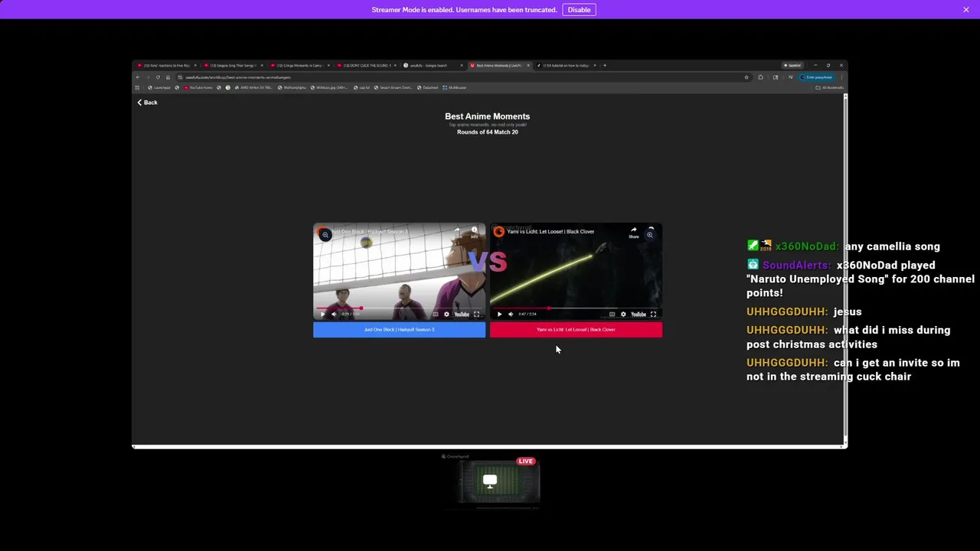This screenshot has height=551, width=980.
Task: Switch to the Cringe Moments browser tab
Action: 300,65
